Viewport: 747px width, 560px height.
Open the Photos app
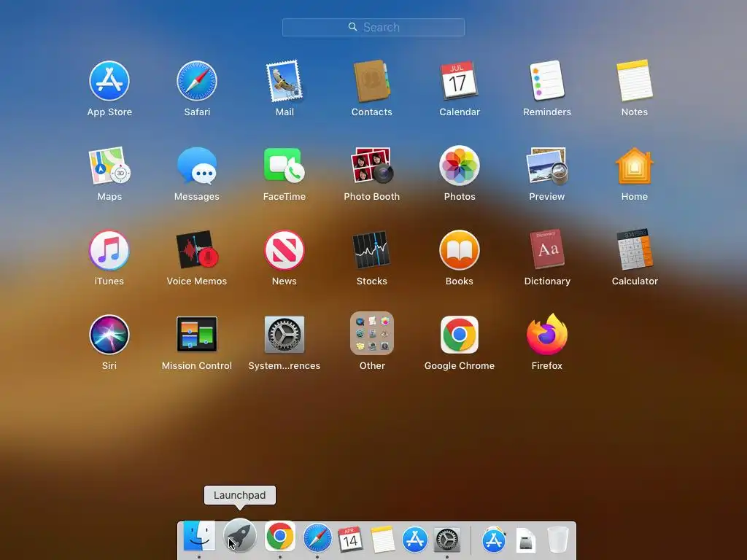(460, 166)
